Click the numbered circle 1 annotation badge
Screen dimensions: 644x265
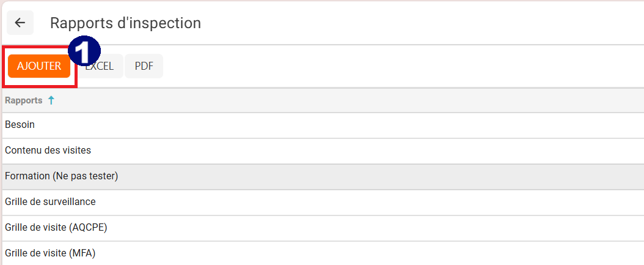[x=84, y=51]
